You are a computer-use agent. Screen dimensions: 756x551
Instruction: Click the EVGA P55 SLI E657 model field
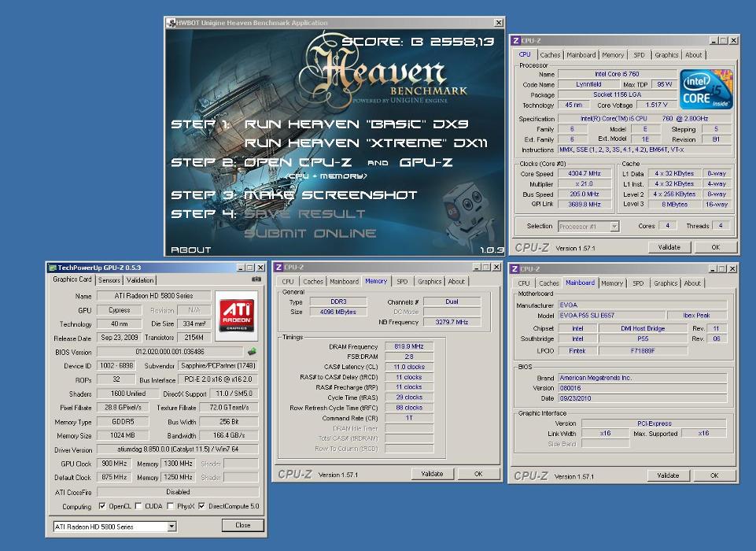click(x=611, y=316)
